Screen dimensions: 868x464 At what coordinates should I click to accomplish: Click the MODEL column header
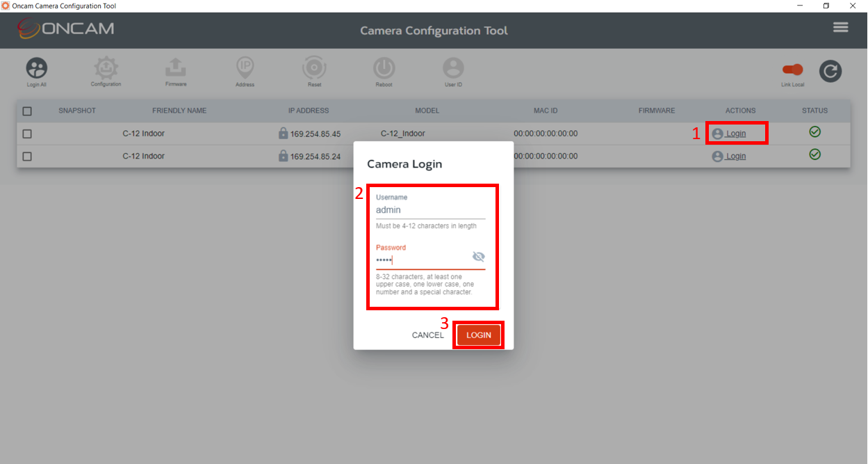pyautogui.click(x=427, y=111)
